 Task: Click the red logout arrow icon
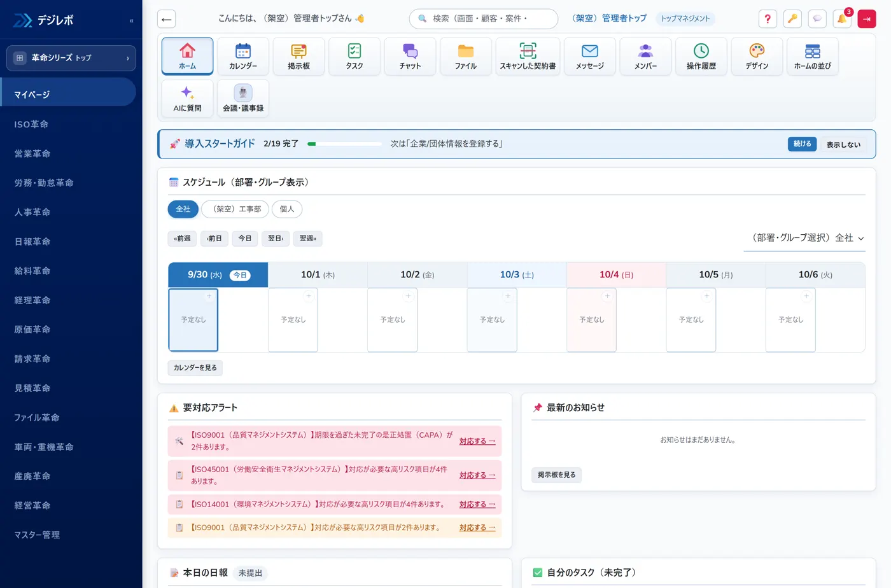coord(867,19)
